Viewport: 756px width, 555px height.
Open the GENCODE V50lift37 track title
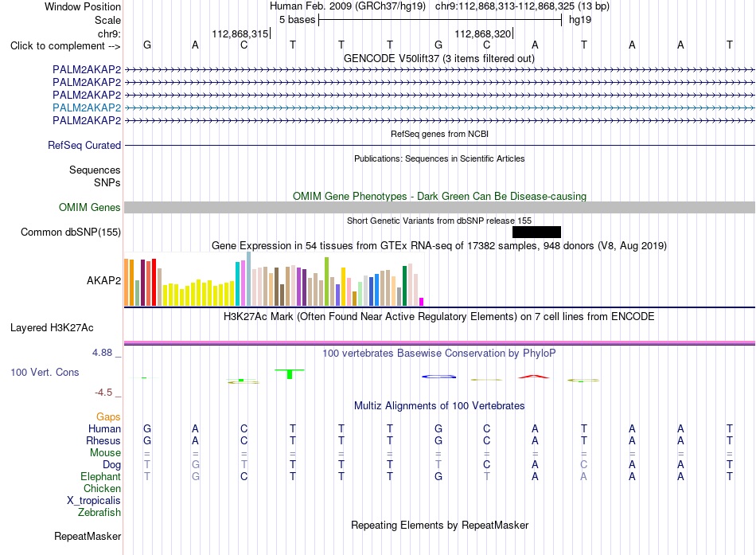point(439,58)
